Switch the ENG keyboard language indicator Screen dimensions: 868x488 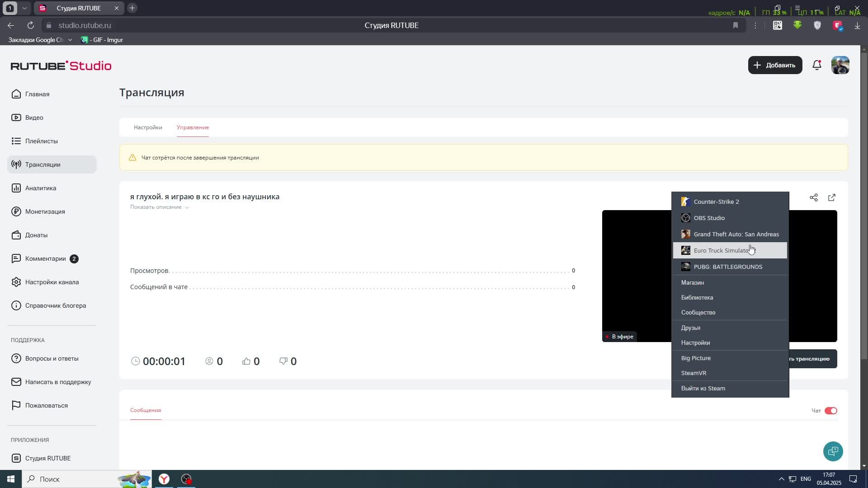pos(806,479)
